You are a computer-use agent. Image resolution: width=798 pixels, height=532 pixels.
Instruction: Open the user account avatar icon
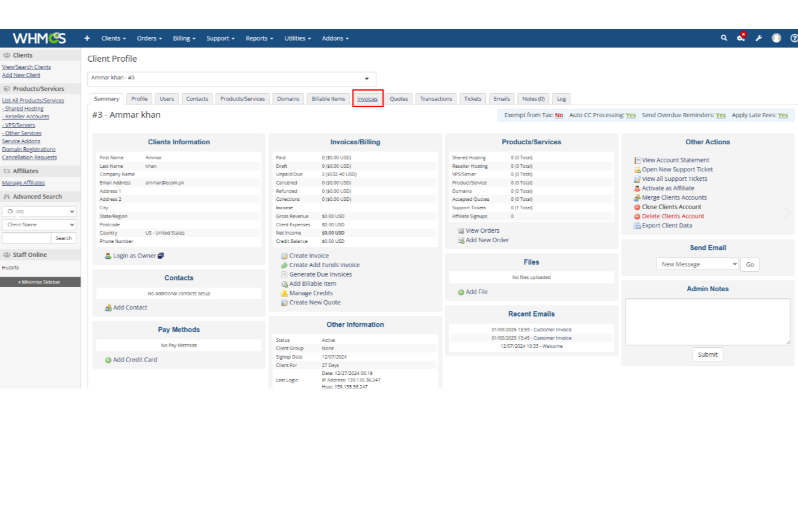click(x=776, y=38)
